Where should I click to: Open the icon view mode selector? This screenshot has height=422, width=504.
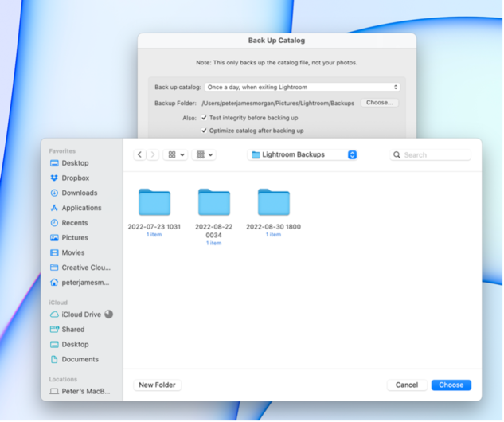pos(176,154)
